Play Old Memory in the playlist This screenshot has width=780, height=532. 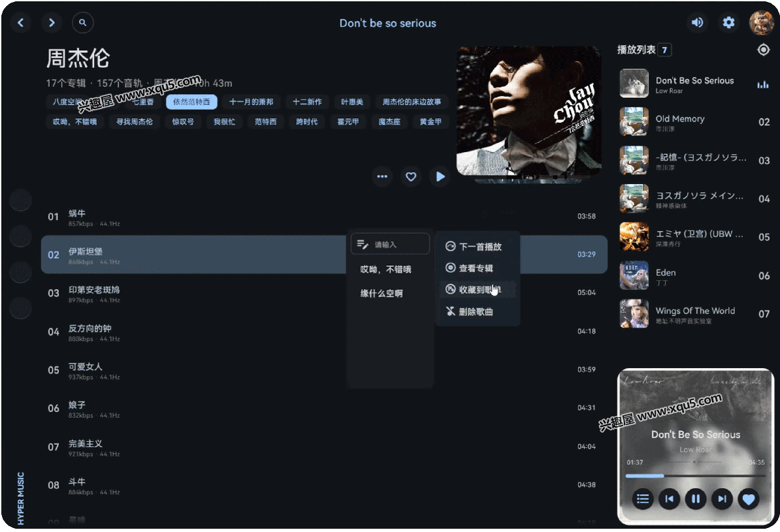[x=695, y=122]
